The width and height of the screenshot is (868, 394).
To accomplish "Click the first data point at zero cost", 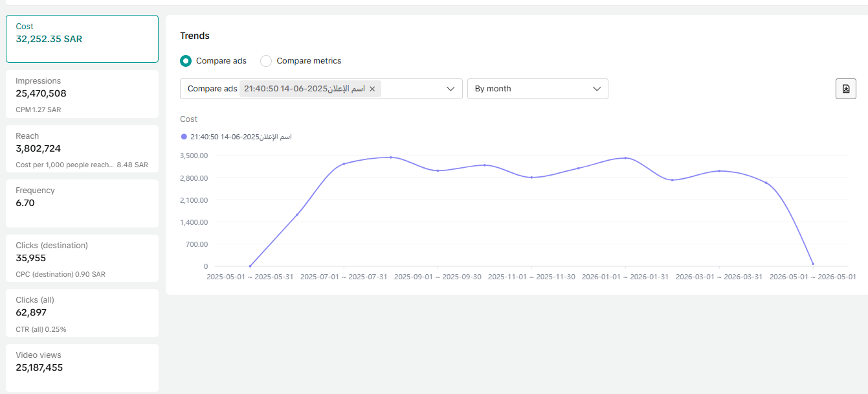I will click(x=250, y=266).
